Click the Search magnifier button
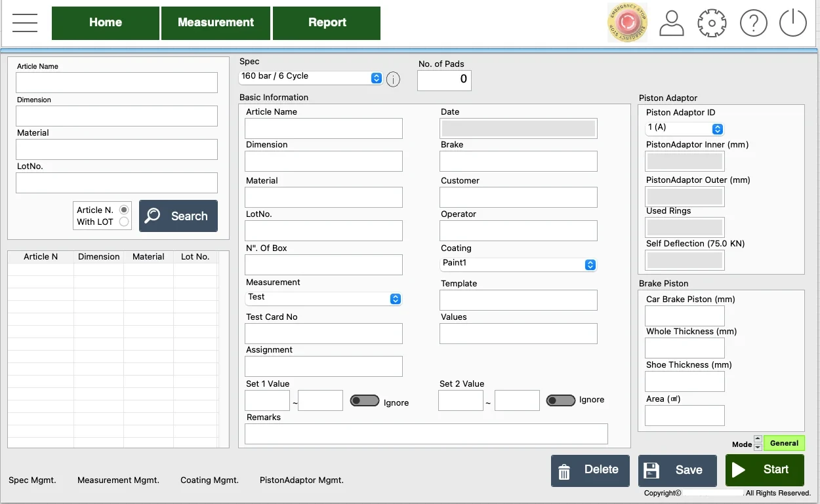The width and height of the screenshot is (820, 504). [x=178, y=216]
